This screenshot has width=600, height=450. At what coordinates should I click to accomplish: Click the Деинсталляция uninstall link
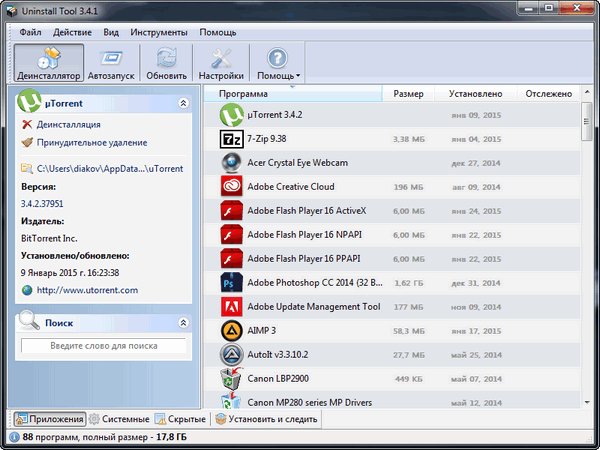click(68, 124)
